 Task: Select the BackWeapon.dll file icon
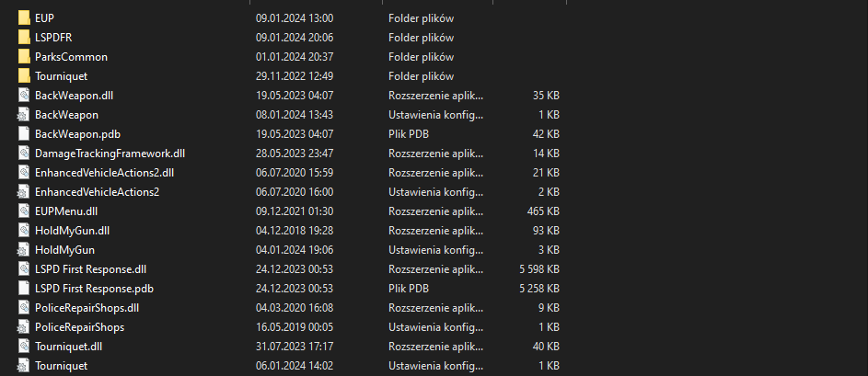24,96
